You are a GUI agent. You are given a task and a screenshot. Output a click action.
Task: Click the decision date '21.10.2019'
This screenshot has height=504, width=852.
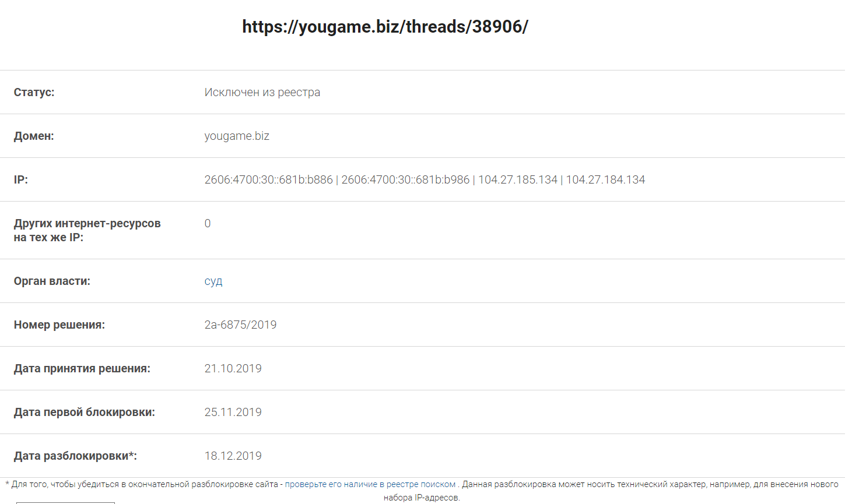point(233,368)
